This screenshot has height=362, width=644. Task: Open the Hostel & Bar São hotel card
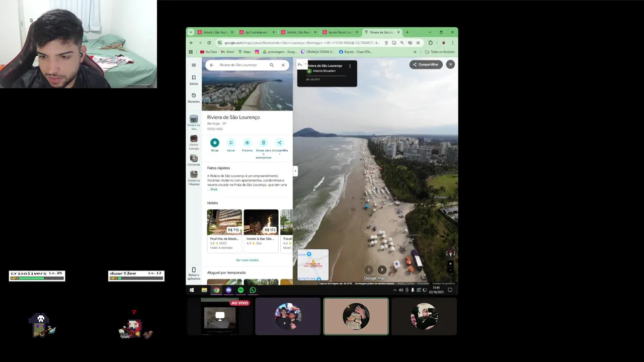coord(261,231)
